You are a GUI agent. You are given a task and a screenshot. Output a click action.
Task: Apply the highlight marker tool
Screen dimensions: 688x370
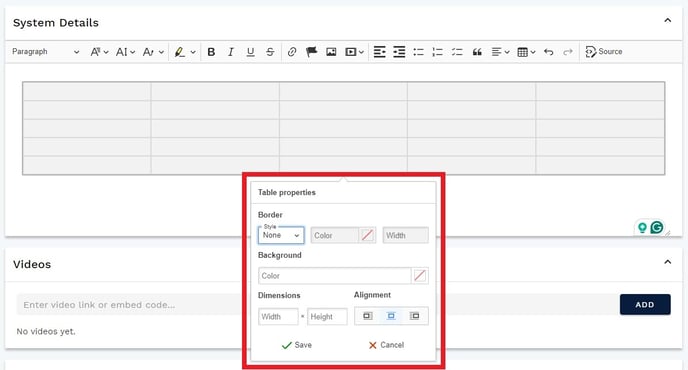pyautogui.click(x=179, y=52)
